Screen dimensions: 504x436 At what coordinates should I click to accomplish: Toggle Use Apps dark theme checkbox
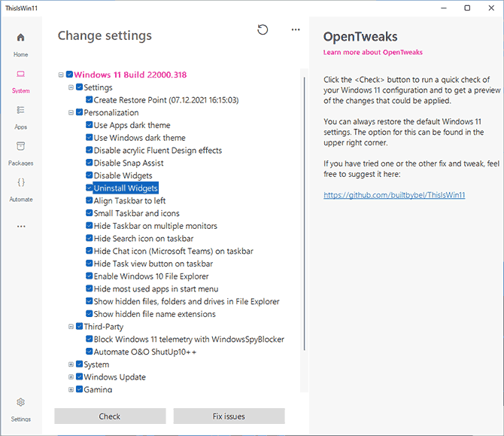tap(89, 125)
